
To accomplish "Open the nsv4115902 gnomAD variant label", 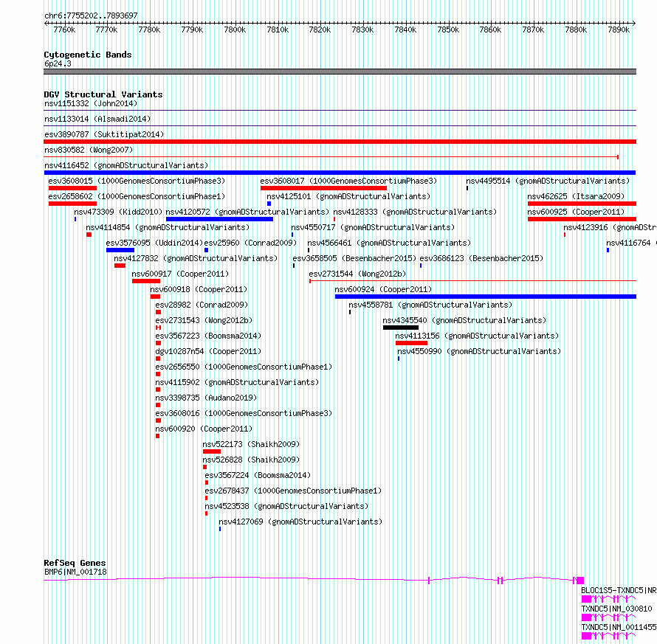I will 238,382.
